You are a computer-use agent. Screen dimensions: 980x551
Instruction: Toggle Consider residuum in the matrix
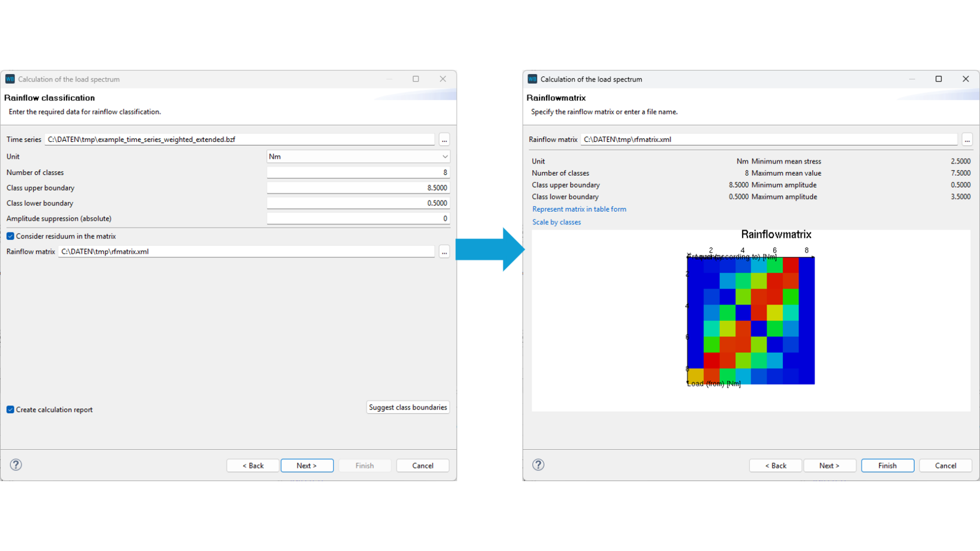pos(10,236)
